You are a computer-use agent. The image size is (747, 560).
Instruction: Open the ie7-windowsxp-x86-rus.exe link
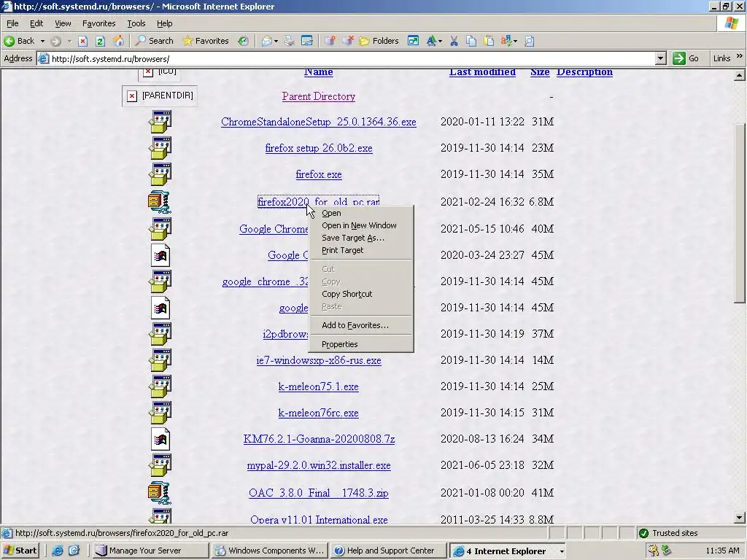(319, 360)
